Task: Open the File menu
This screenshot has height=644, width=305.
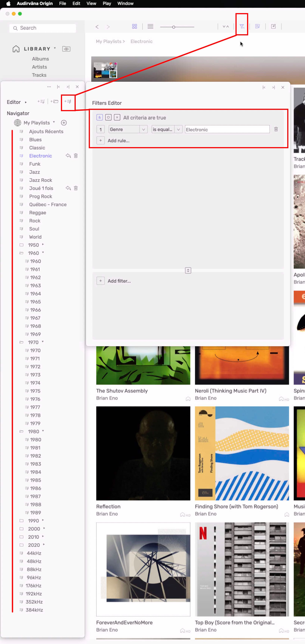Action: pyautogui.click(x=62, y=4)
